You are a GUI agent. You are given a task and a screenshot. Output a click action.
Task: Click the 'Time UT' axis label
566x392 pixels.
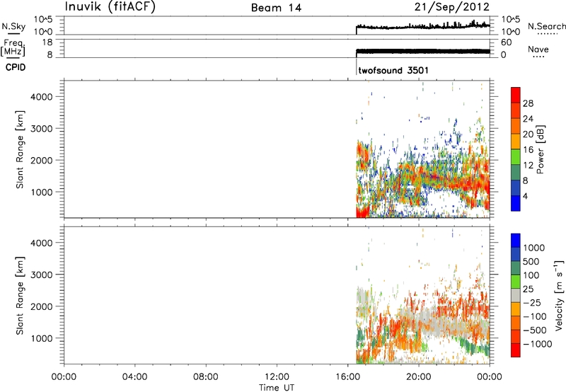point(277,388)
